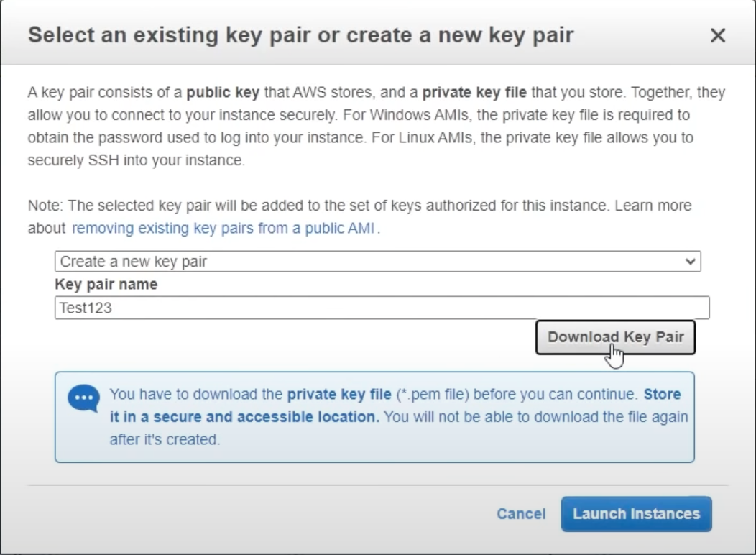This screenshot has width=756, height=555.
Task: Open 'removing existing key pairs from a public AMI' link
Action: point(224,229)
